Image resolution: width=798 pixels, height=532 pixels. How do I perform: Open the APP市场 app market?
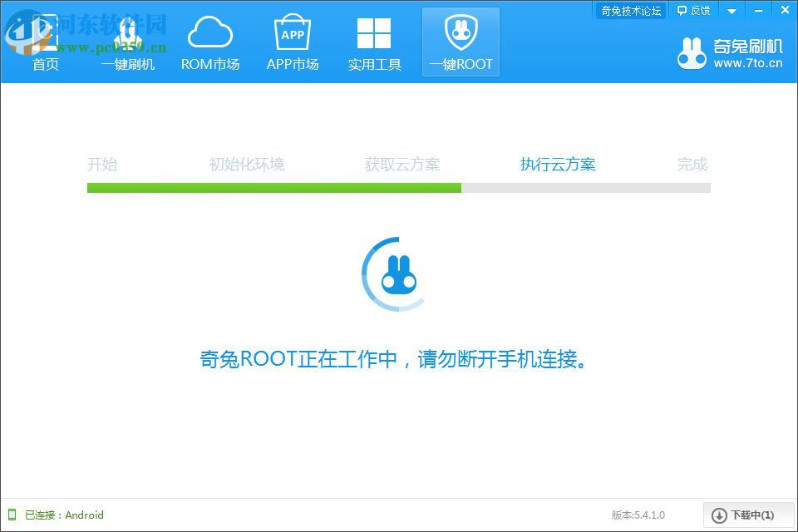coord(293,42)
